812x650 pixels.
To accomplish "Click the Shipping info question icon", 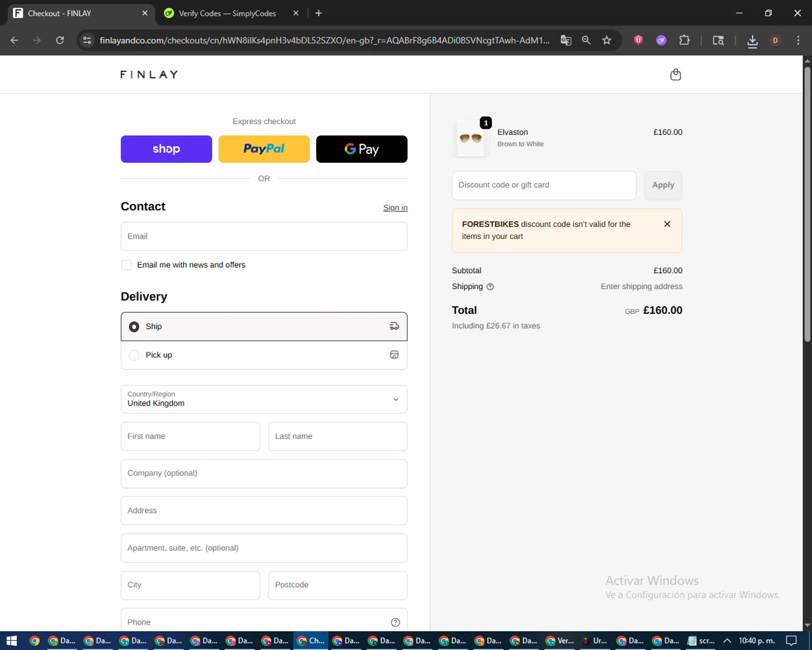I will 490,287.
